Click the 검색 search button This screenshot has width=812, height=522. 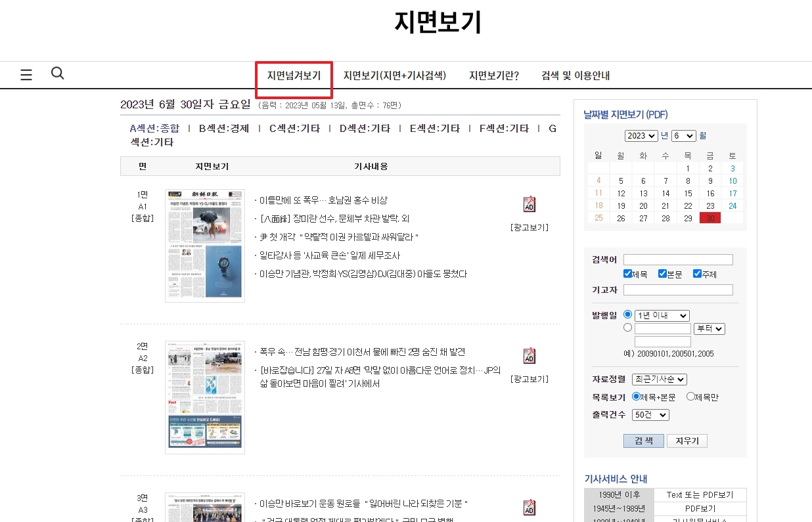point(644,441)
